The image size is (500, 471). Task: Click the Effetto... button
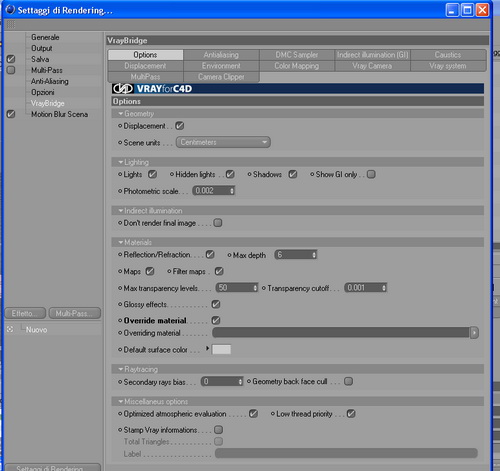25,313
